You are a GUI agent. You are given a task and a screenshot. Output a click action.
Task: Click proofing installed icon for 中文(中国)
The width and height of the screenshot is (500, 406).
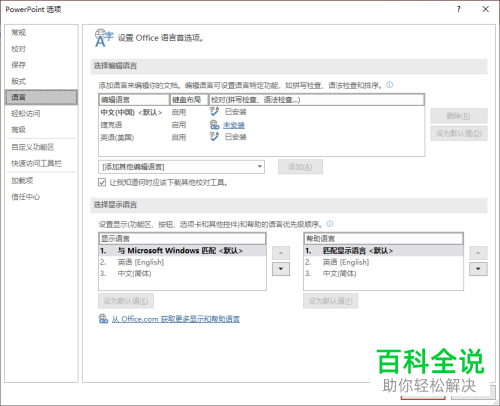214,111
